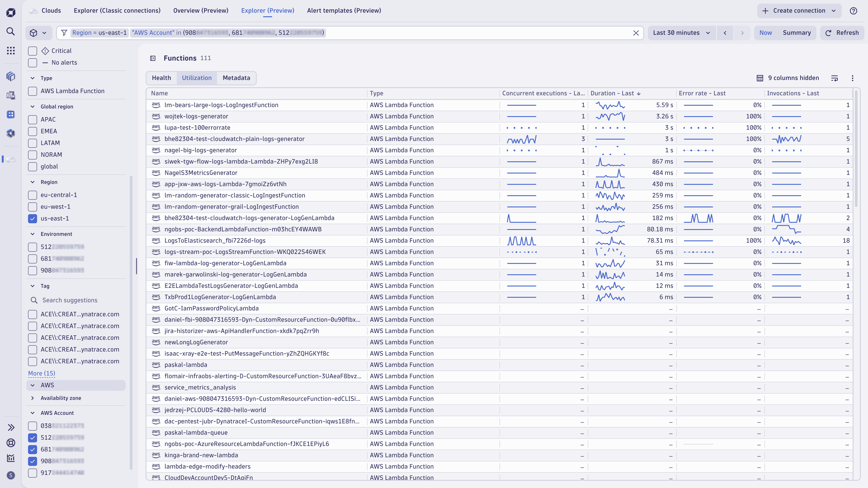This screenshot has width=868, height=488.
Task: Click the help question mark icon
Action: 853,11
